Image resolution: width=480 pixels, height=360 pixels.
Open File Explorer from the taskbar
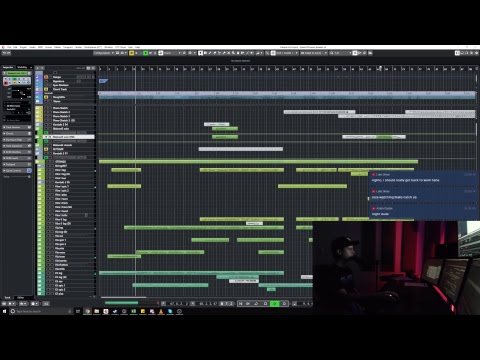pyautogui.click(x=97, y=311)
